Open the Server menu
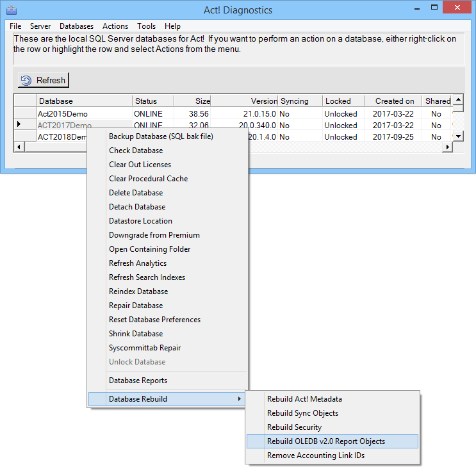 40,26
